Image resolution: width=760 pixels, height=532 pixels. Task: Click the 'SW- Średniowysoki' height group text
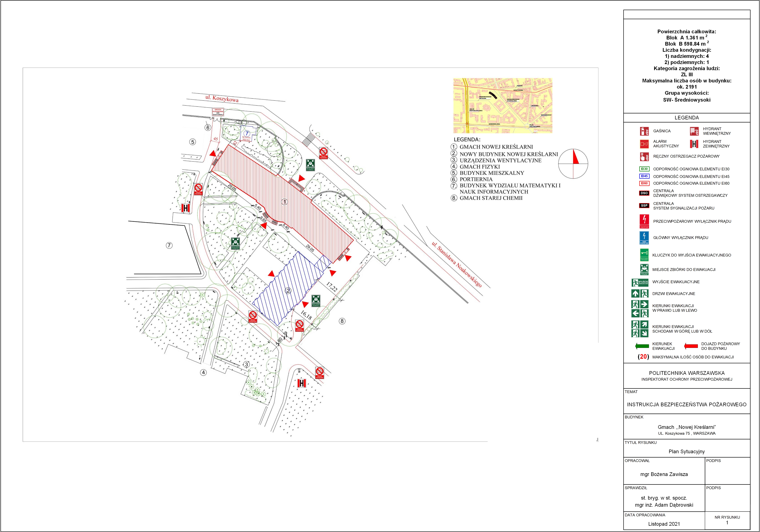(x=687, y=100)
